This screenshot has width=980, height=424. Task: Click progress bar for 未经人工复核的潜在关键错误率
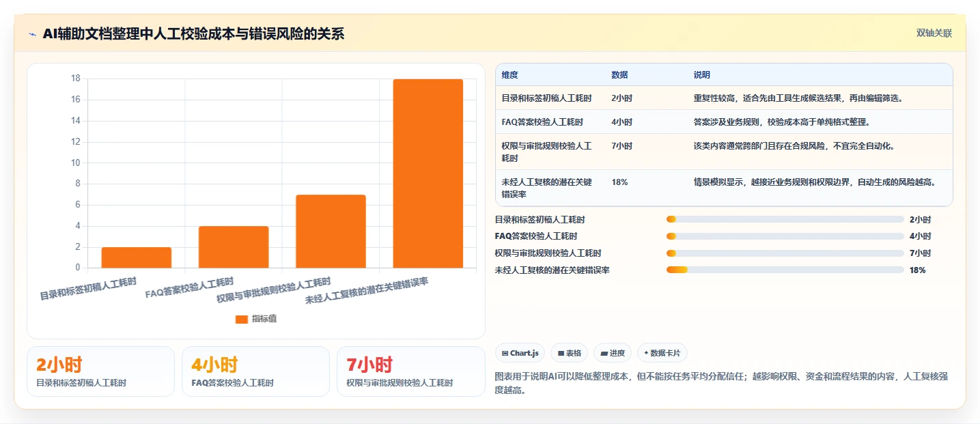coord(785,270)
